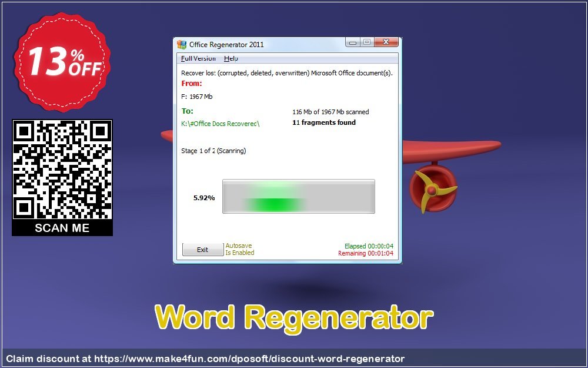This screenshot has height=368, width=588.
Task: Click the 'Remaining 00:01:04' timer
Action: (366, 253)
